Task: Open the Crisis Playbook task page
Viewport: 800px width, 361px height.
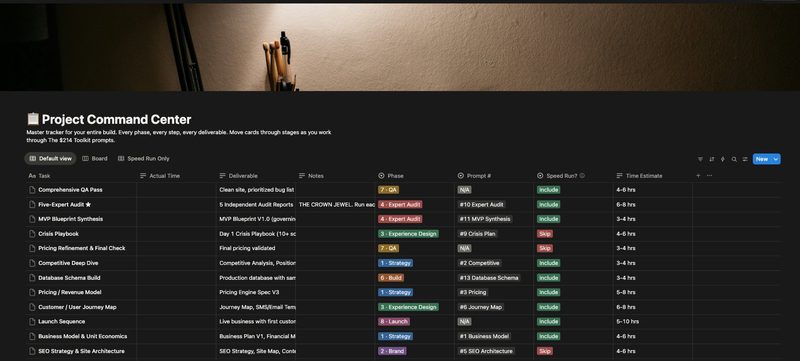Action: pyautogui.click(x=59, y=234)
